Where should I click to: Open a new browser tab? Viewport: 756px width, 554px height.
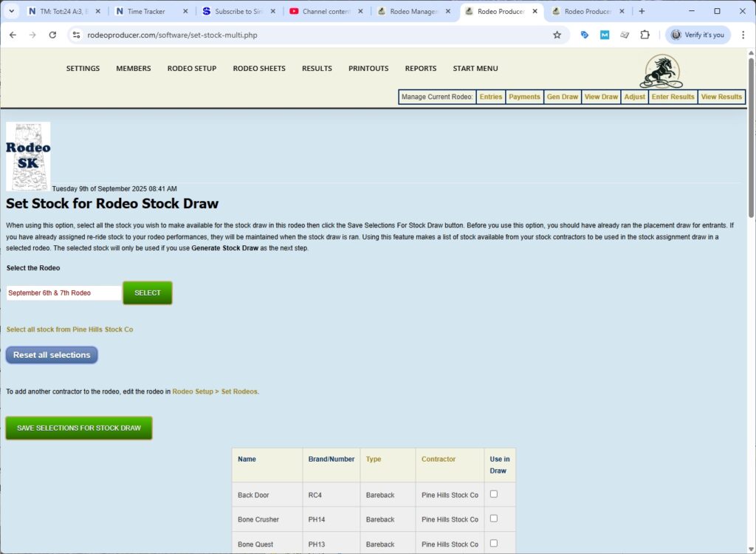(x=642, y=11)
